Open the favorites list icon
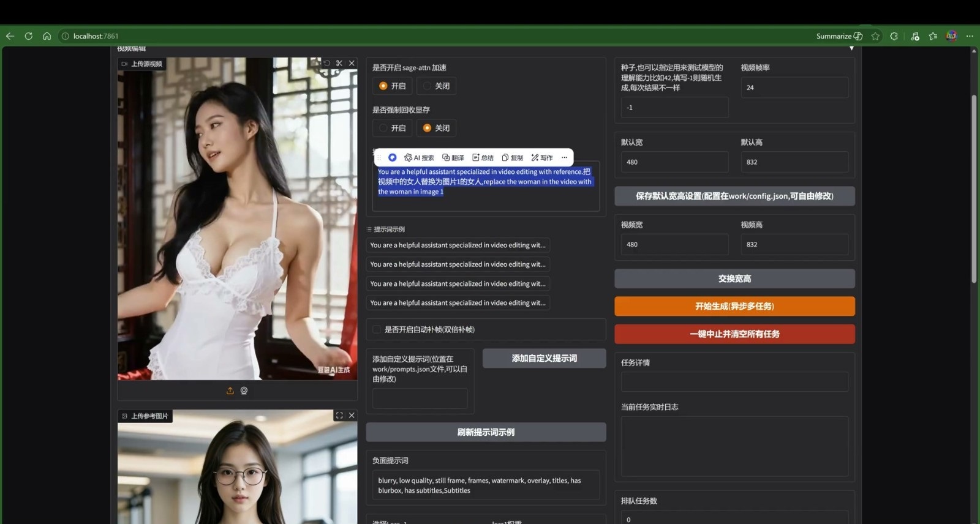The width and height of the screenshot is (980, 524). click(x=933, y=36)
